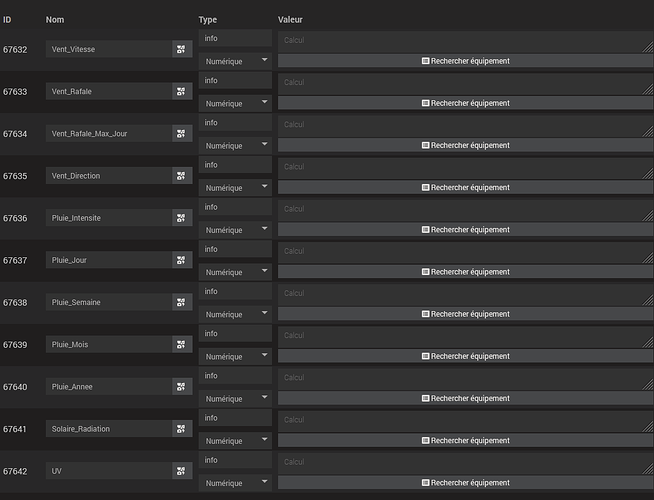
Task: Edit the Solaire_Radiation name field
Action: tap(109, 429)
